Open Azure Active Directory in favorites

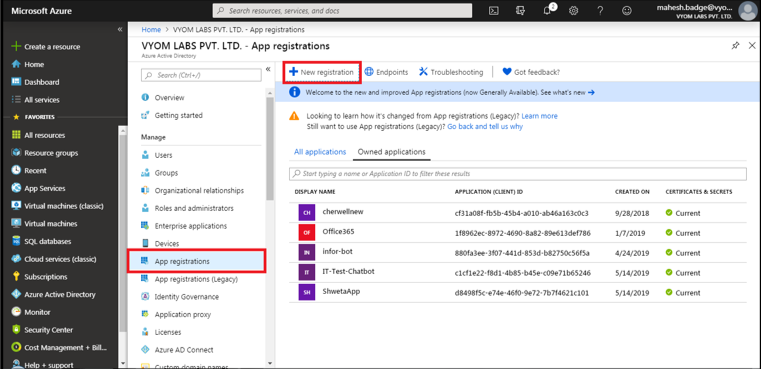tap(53, 294)
